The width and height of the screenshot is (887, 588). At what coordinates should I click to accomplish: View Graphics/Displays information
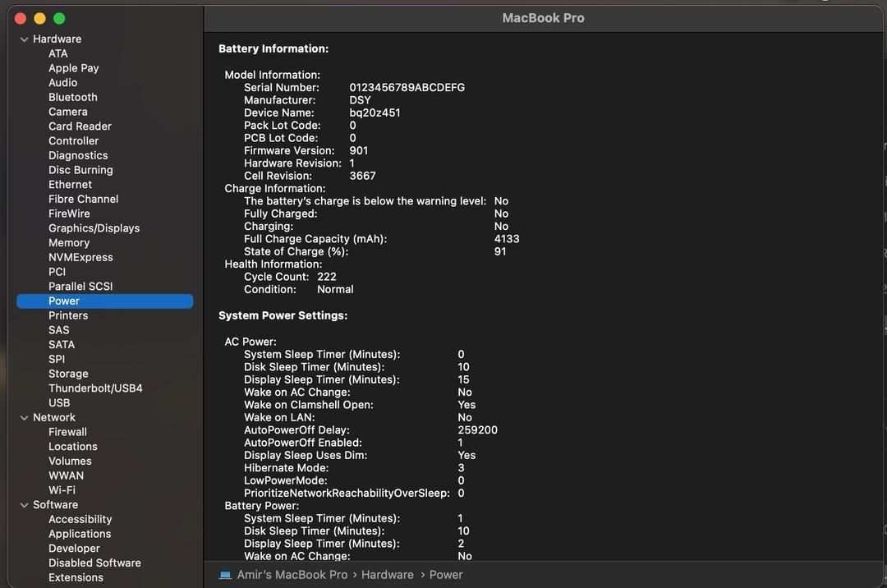point(94,228)
